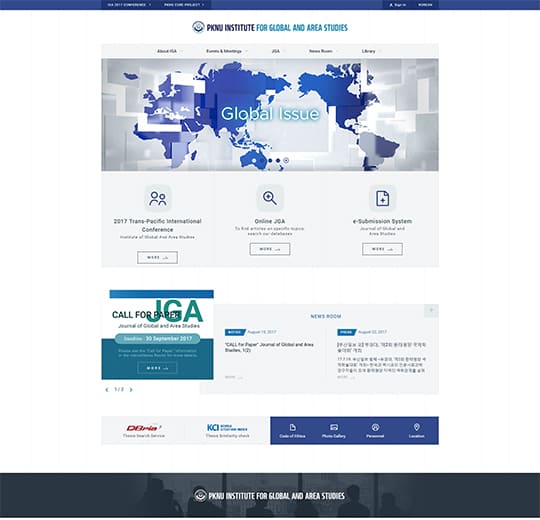Open the Location pin icon
The height and width of the screenshot is (520, 540).
(417, 427)
